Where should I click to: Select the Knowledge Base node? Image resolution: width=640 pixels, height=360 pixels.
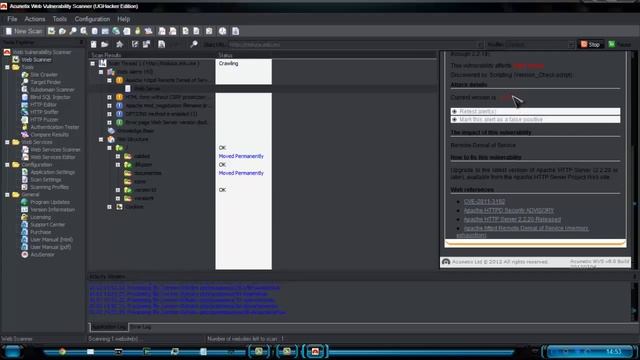pyautogui.click(x=135, y=131)
